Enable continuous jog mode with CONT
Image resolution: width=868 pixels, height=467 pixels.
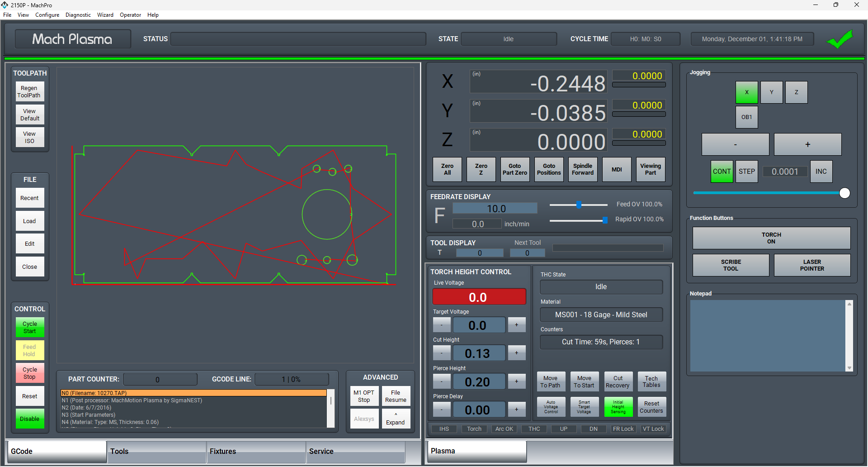(722, 172)
